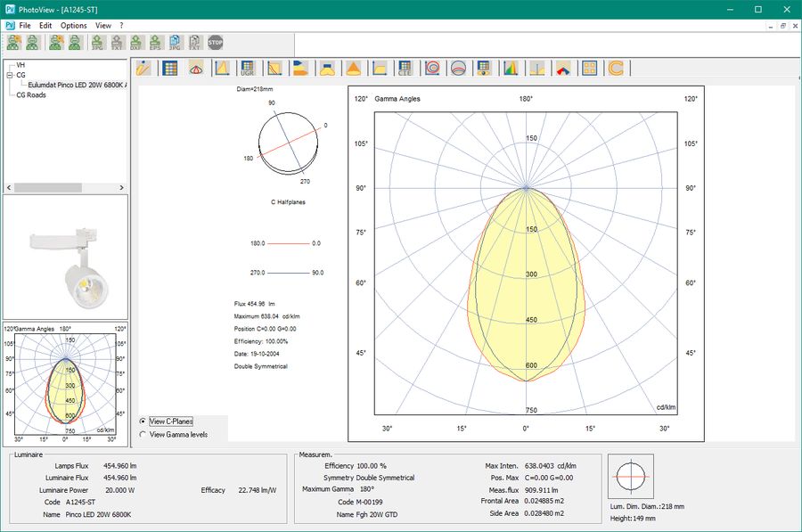
Task: Open the vertical line diagram icon
Action: point(537,68)
